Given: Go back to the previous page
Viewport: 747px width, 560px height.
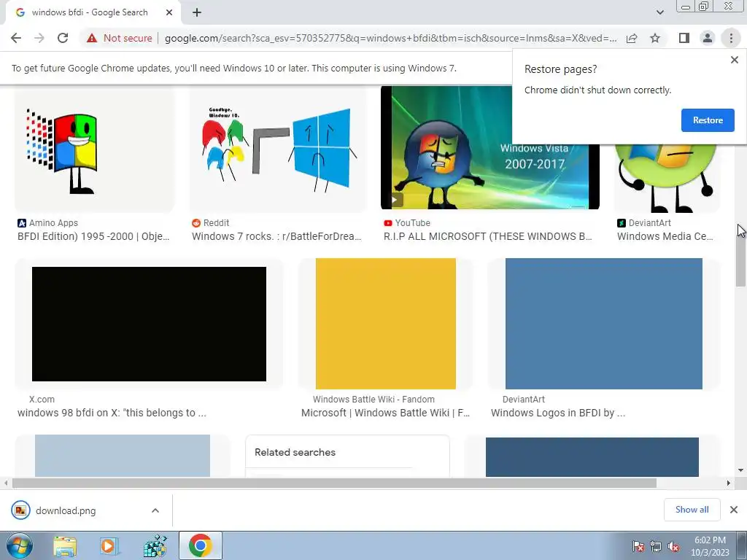Looking at the screenshot, I should [16, 38].
